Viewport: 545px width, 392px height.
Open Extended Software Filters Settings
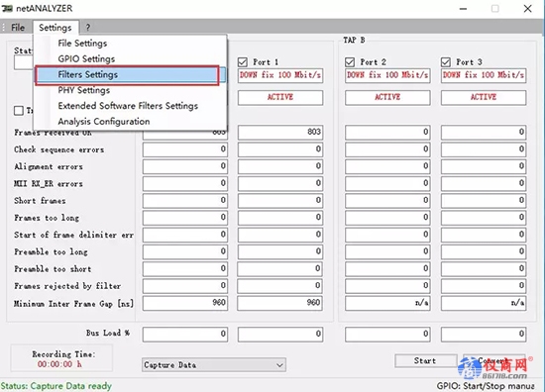click(128, 106)
